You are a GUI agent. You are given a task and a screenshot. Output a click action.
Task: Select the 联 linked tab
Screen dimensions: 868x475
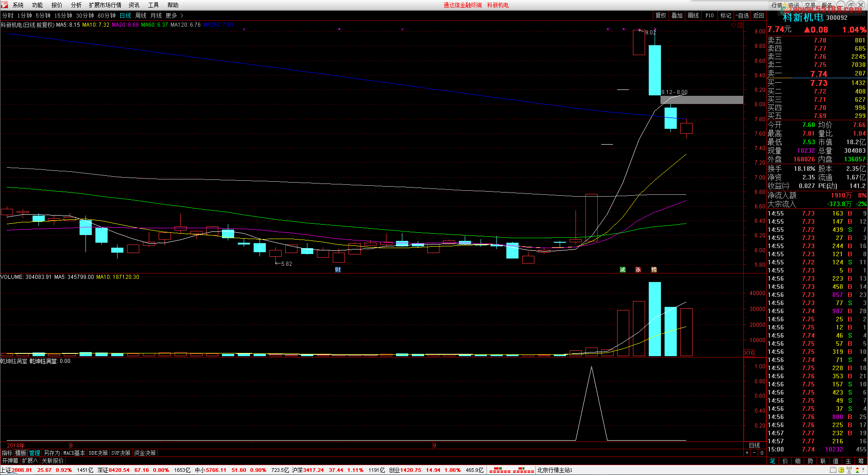[x=823, y=461]
